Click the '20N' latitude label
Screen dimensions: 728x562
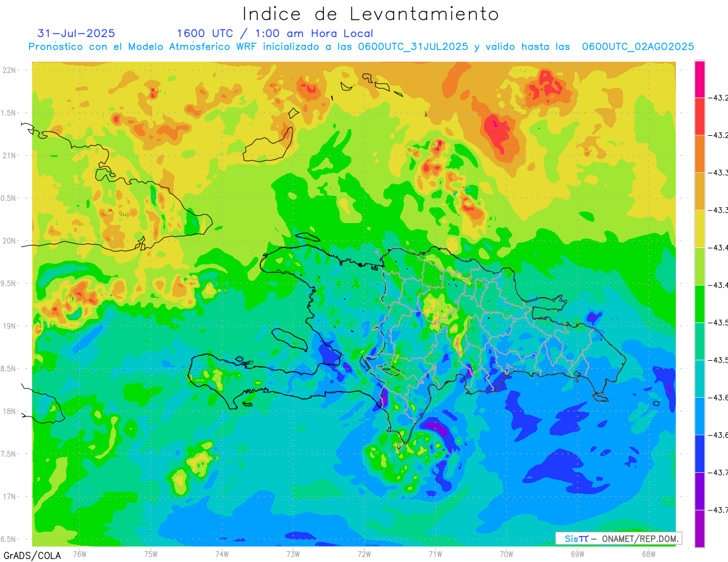point(9,241)
